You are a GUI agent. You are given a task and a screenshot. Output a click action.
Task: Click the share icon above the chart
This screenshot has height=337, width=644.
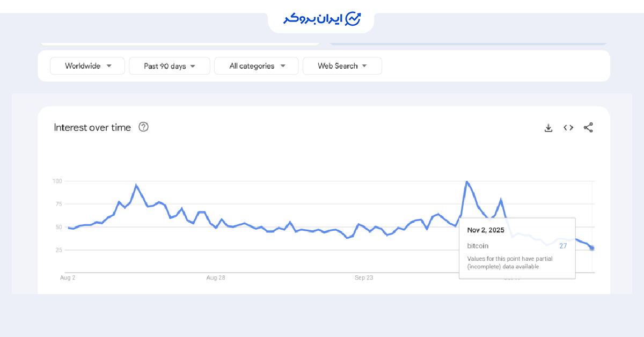588,128
